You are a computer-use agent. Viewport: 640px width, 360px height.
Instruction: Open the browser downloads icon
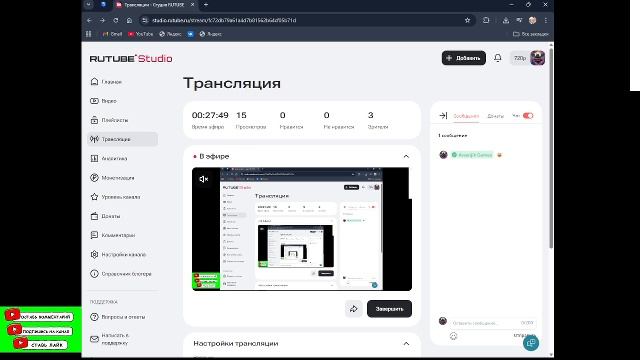click(506, 20)
